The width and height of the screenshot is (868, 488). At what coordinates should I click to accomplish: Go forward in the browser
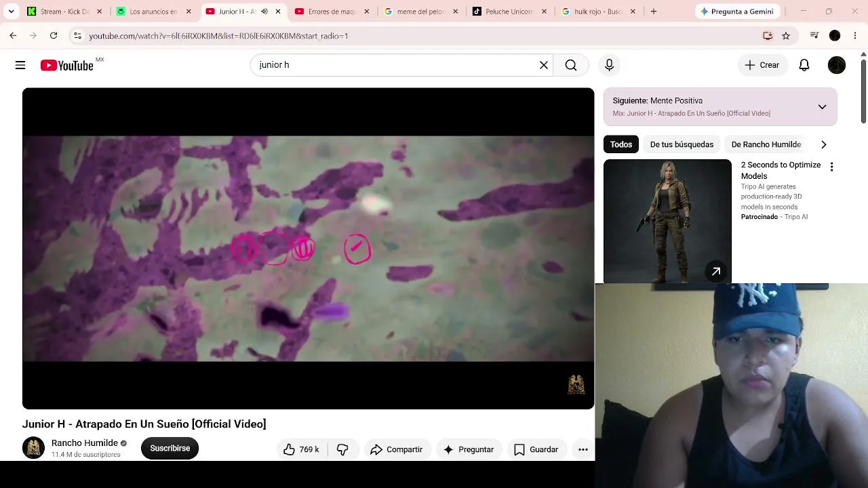point(33,36)
